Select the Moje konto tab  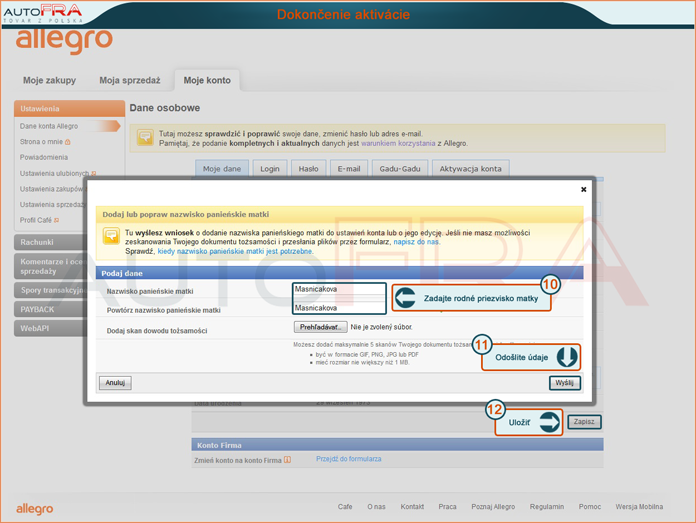(207, 80)
